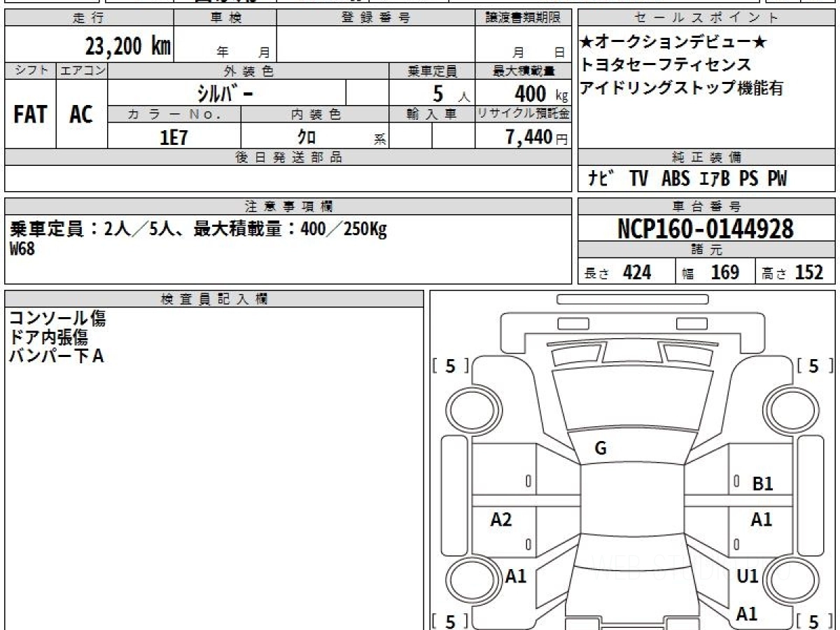Select the 純正装備 header
The height and width of the screenshot is (630, 840).
point(706,157)
